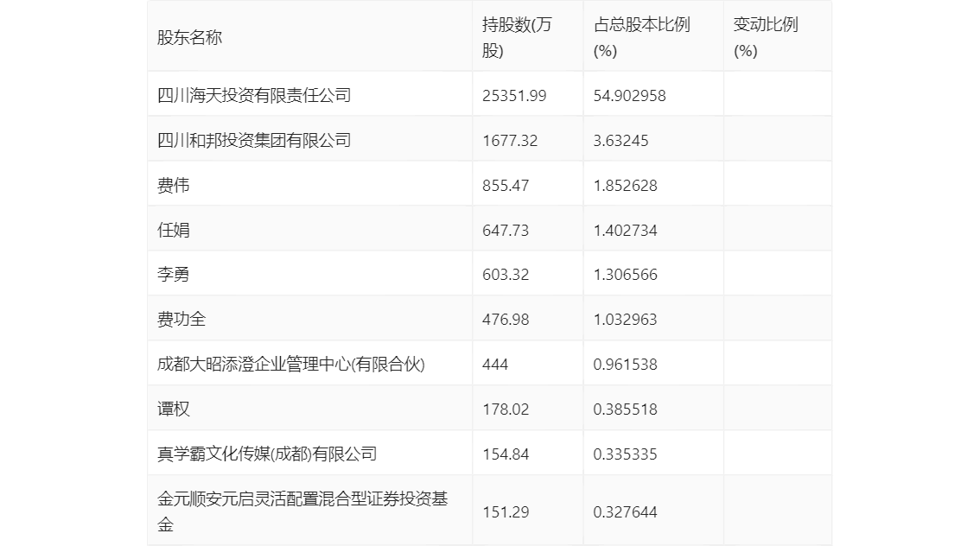Screen dimensions: 980x546
Task: Select the 成都大昭添澄企业管理中心(有限合伙) shareholder name
Action: 291,365
